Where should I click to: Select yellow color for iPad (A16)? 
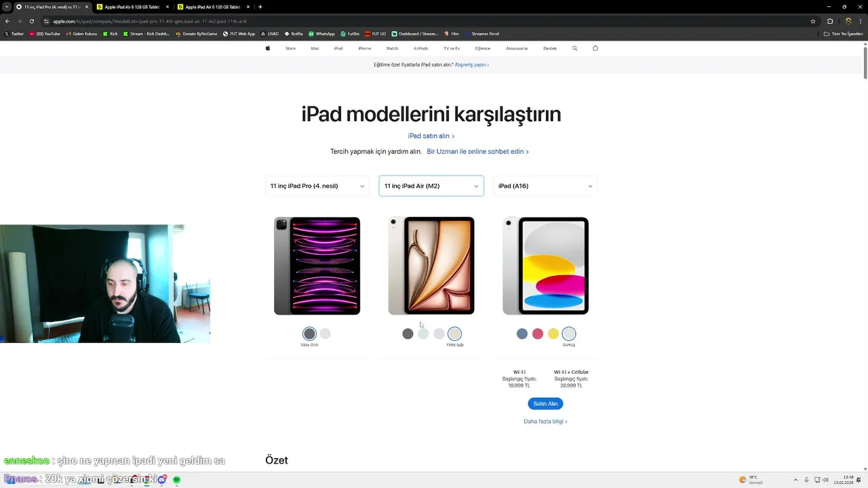pos(553,333)
